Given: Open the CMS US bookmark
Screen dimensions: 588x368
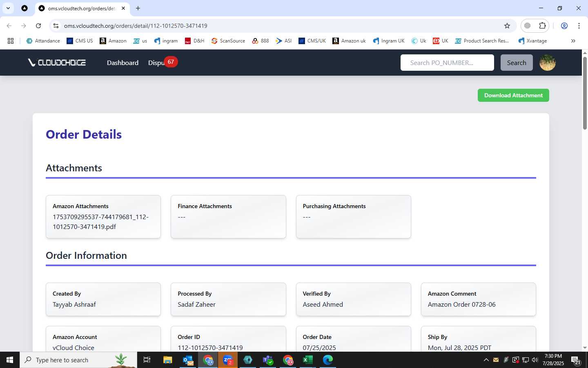Looking at the screenshot, I should click(x=80, y=41).
